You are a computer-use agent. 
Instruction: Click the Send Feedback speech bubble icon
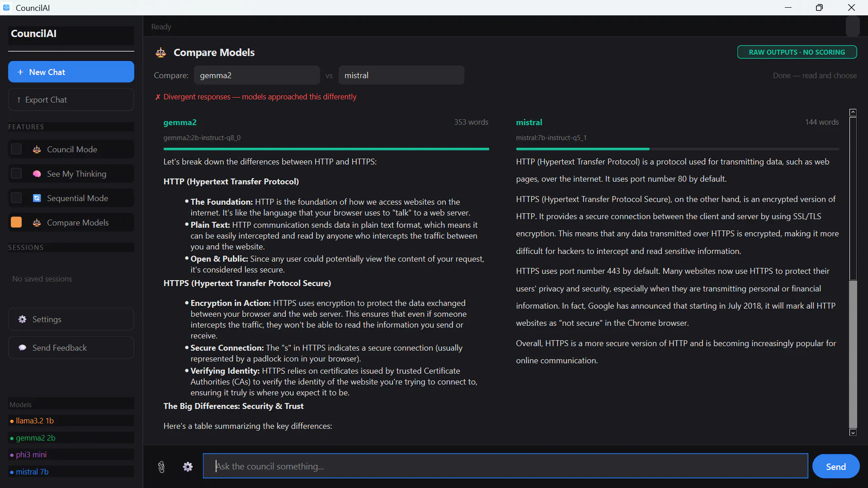click(22, 348)
